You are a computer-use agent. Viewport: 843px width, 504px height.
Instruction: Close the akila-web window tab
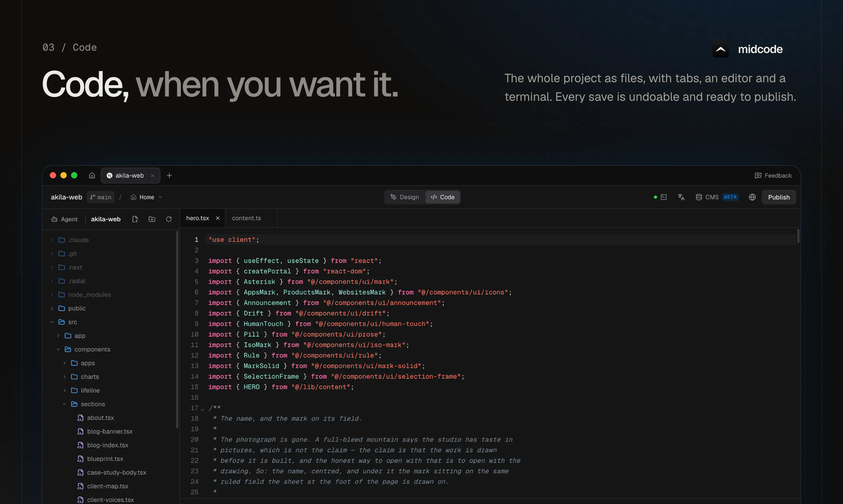(153, 176)
